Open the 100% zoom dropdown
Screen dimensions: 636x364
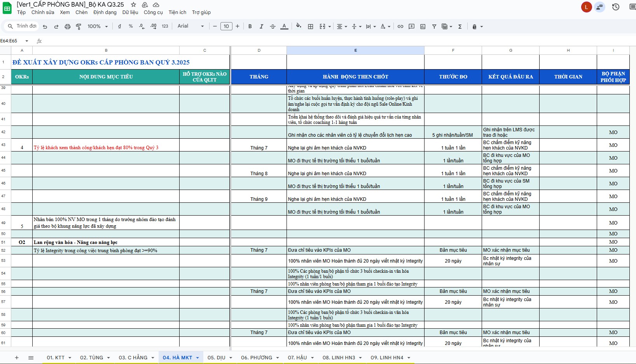(x=98, y=26)
